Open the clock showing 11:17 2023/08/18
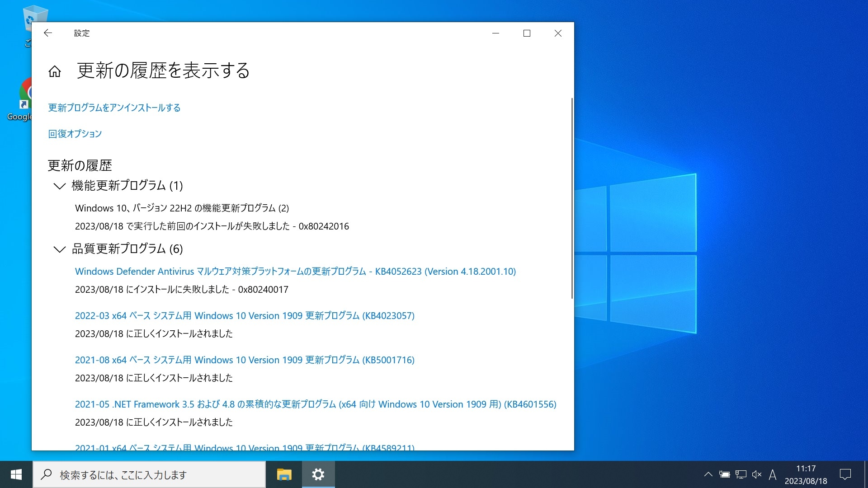 click(x=806, y=474)
